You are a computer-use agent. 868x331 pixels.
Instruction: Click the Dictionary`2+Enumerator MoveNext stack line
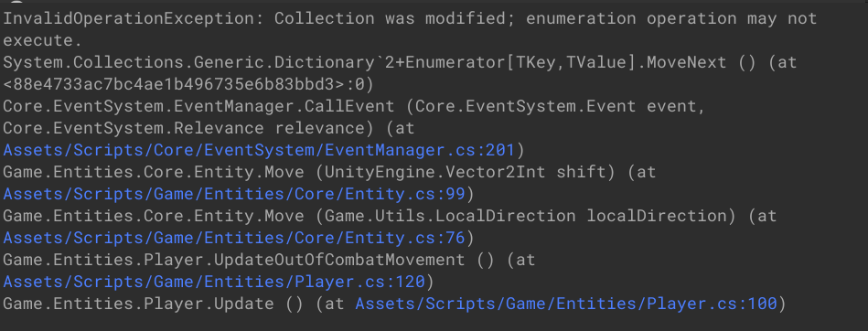click(400, 62)
